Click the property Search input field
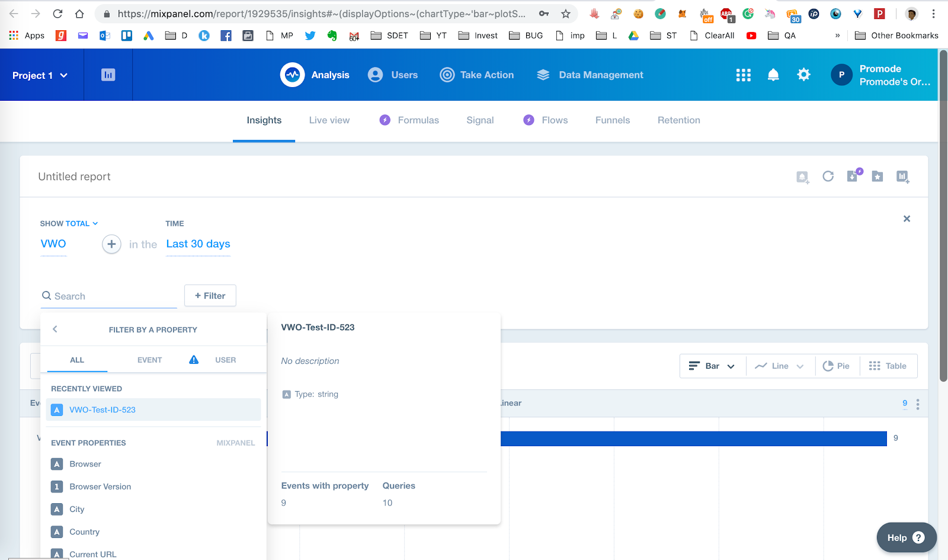 point(109,296)
